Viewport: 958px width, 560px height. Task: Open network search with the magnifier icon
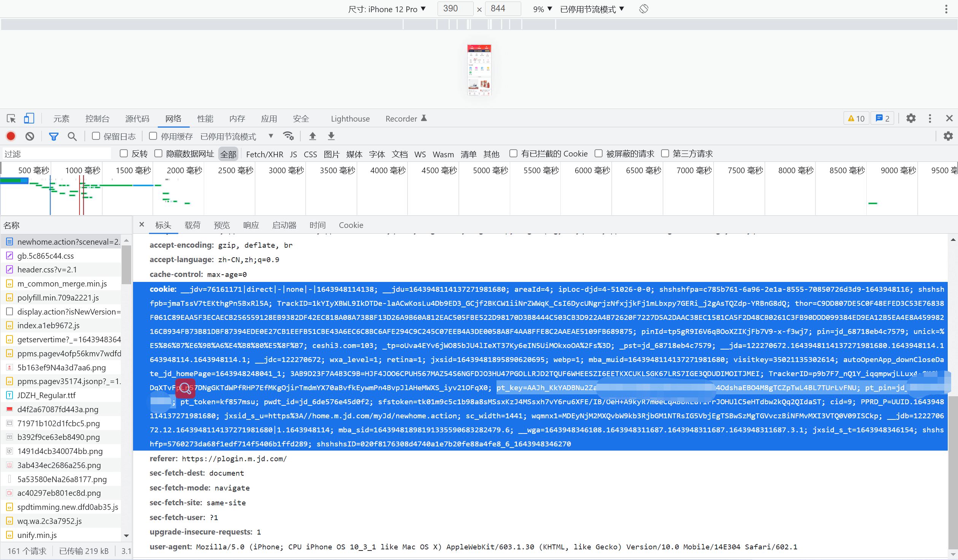(72, 136)
